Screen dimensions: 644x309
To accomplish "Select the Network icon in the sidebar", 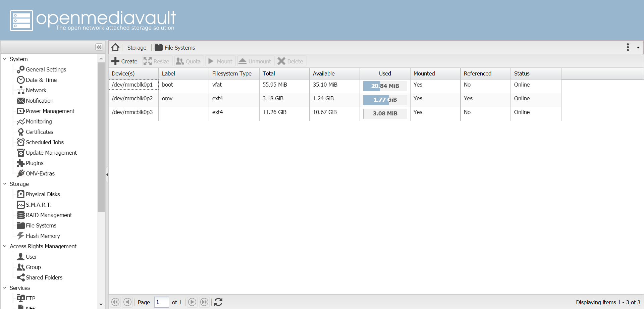I will (21, 90).
